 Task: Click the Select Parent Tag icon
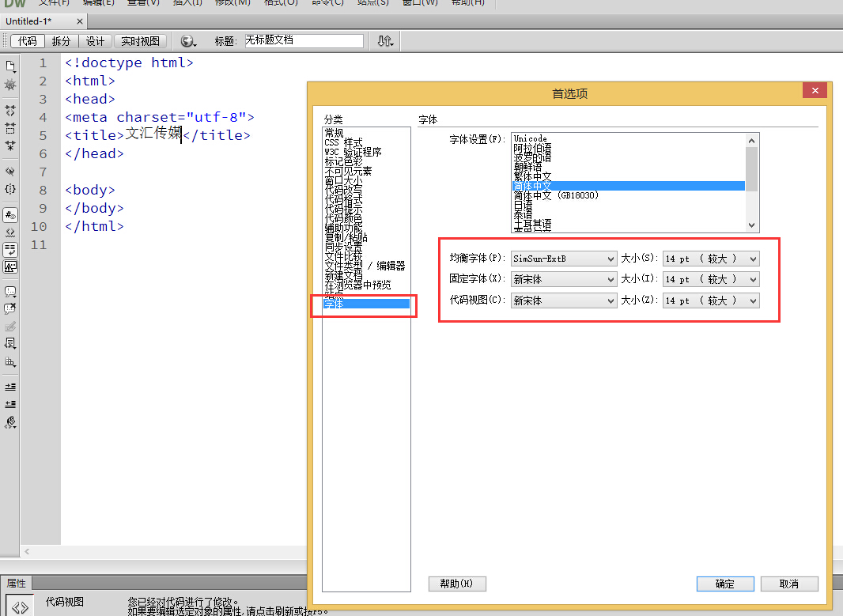pyautogui.click(x=10, y=172)
